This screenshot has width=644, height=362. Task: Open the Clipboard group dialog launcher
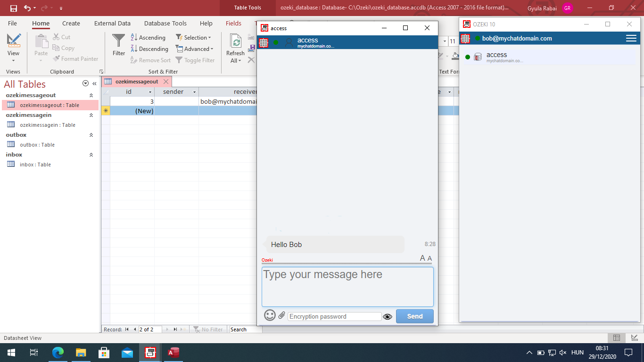pyautogui.click(x=101, y=72)
